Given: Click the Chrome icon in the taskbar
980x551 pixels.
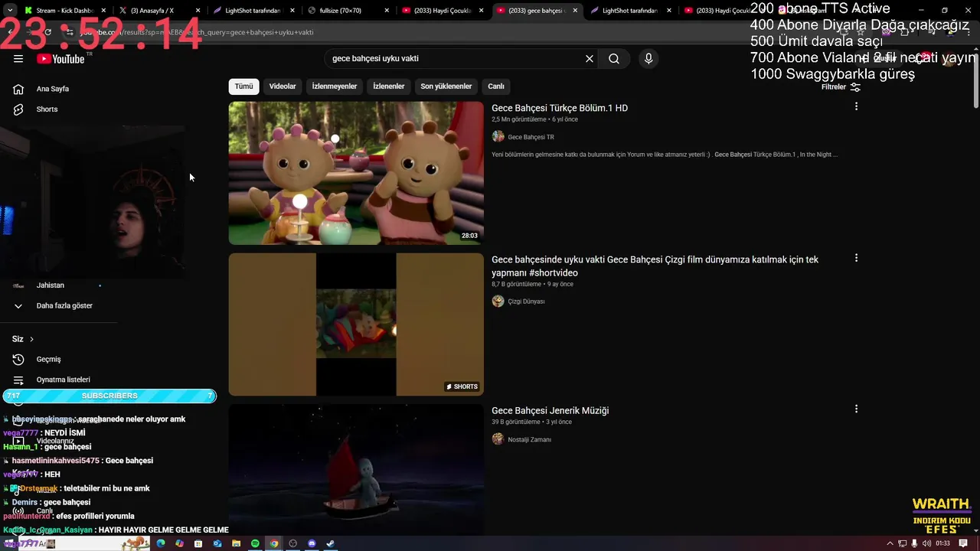Looking at the screenshot, I should click(x=274, y=543).
